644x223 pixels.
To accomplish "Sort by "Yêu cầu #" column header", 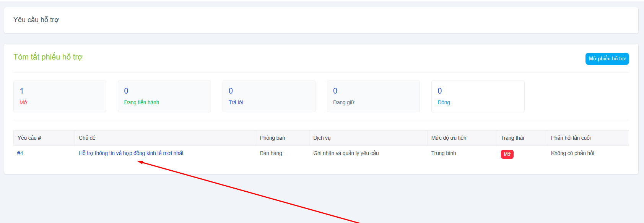I will pos(29,138).
